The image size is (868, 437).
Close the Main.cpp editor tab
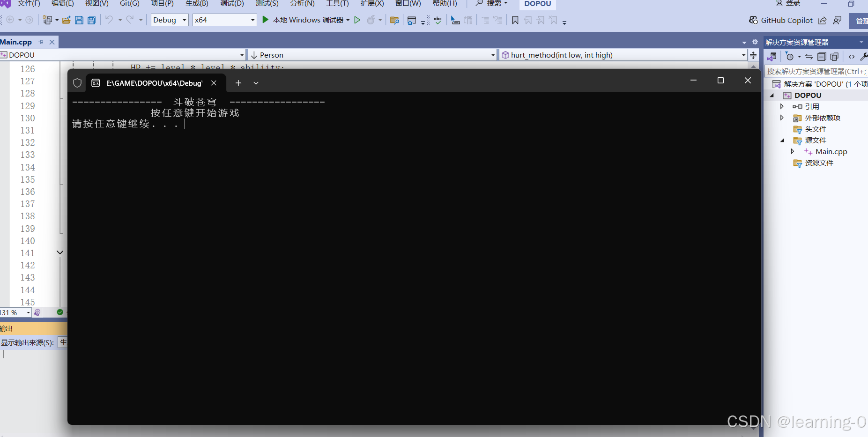(52, 42)
